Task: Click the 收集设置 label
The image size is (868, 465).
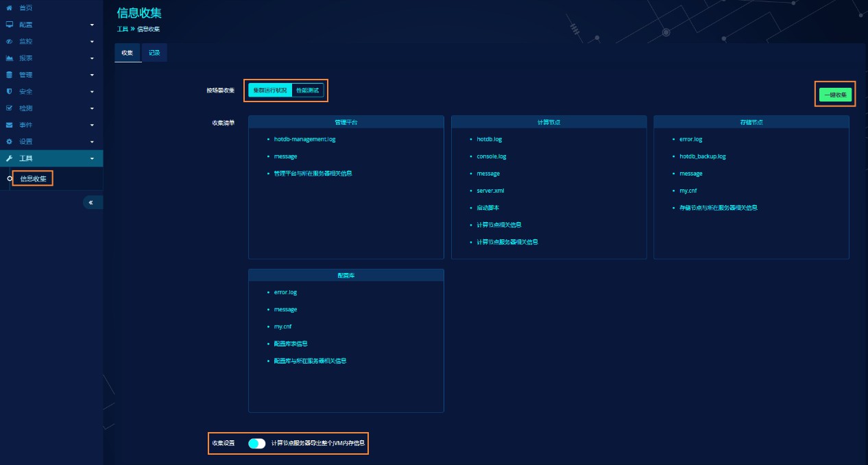Action: (x=223, y=444)
